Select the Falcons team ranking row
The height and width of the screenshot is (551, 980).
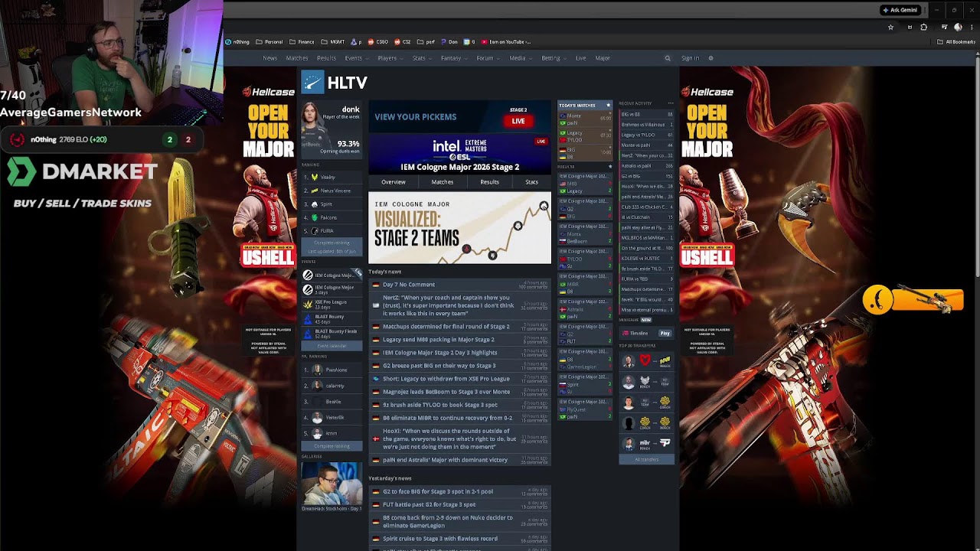[332, 217]
